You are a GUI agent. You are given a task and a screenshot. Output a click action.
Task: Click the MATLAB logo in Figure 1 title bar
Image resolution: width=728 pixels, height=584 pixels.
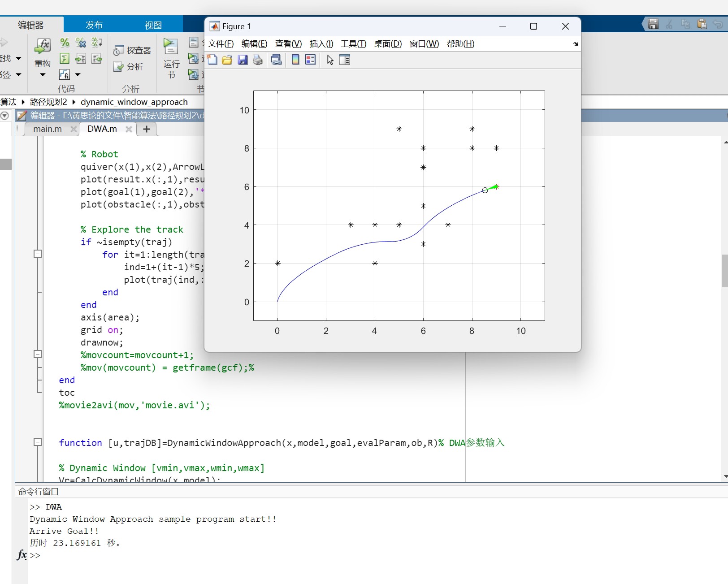[215, 26]
